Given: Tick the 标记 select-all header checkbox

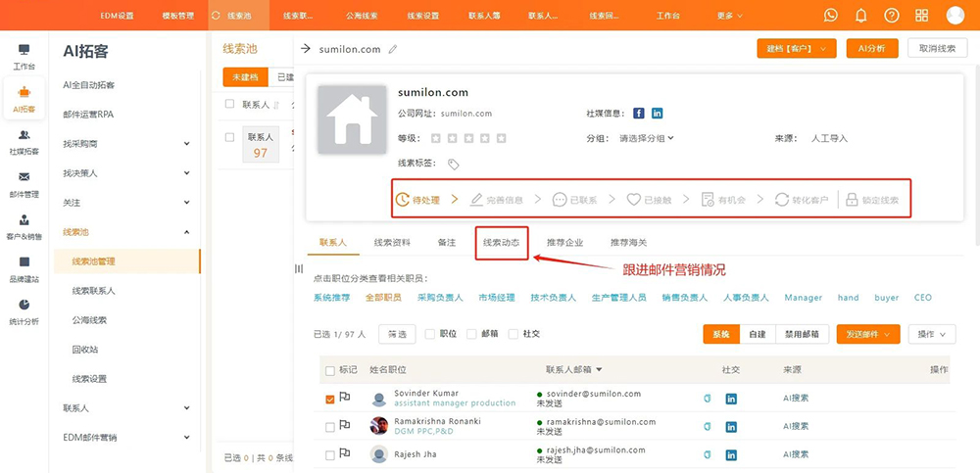Looking at the screenshot, I should (330, 370).
